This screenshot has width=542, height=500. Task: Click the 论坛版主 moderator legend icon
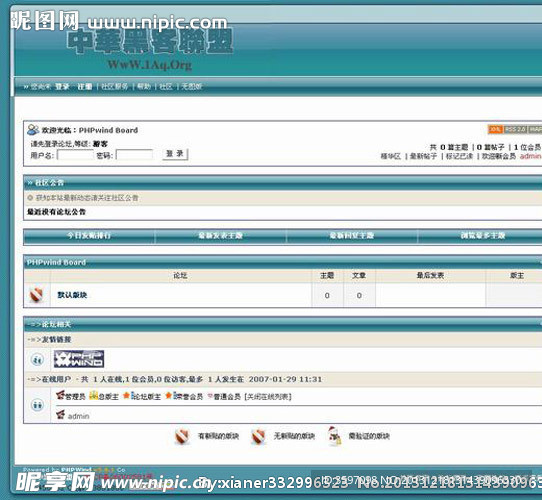click(130, 395)
